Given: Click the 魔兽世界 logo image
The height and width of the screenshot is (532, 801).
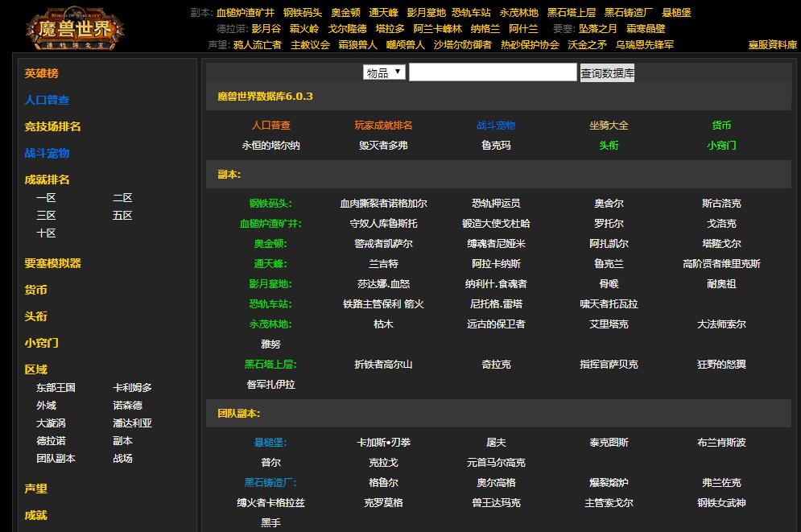Looking at the screenshot, I should pyautogui.click(x=75, y=28).
